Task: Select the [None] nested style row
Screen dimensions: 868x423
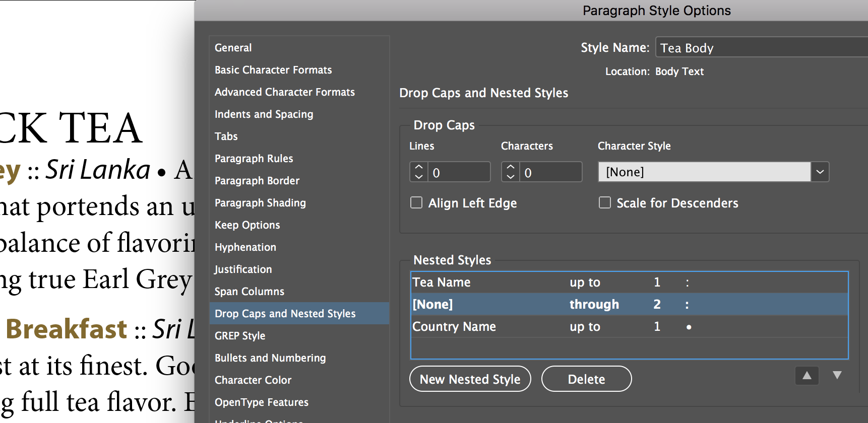Action: [x=630, y=304]
